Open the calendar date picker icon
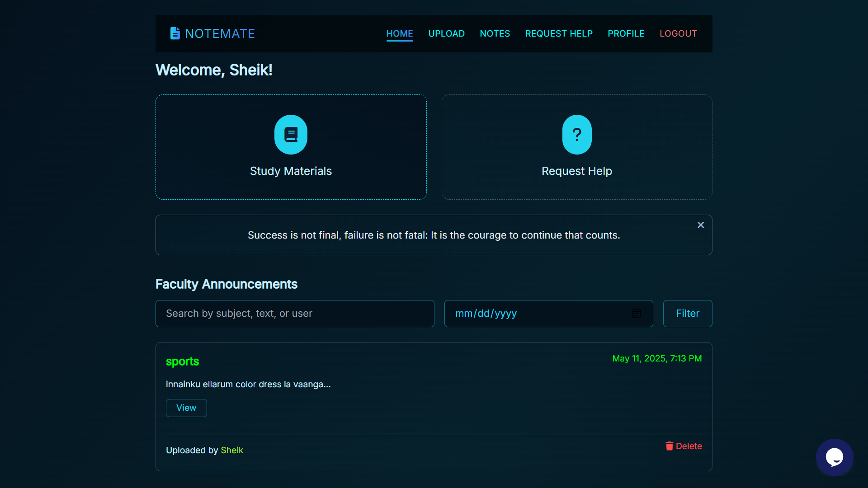The width and height of the screenshot is (868, 488). coord(637,314)
